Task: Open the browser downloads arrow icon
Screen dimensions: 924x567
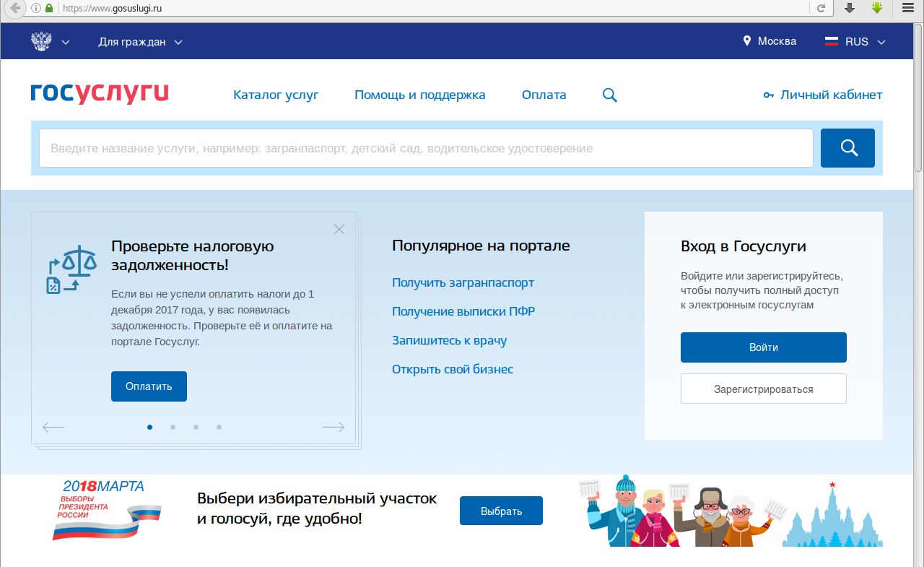Action: 850,8
